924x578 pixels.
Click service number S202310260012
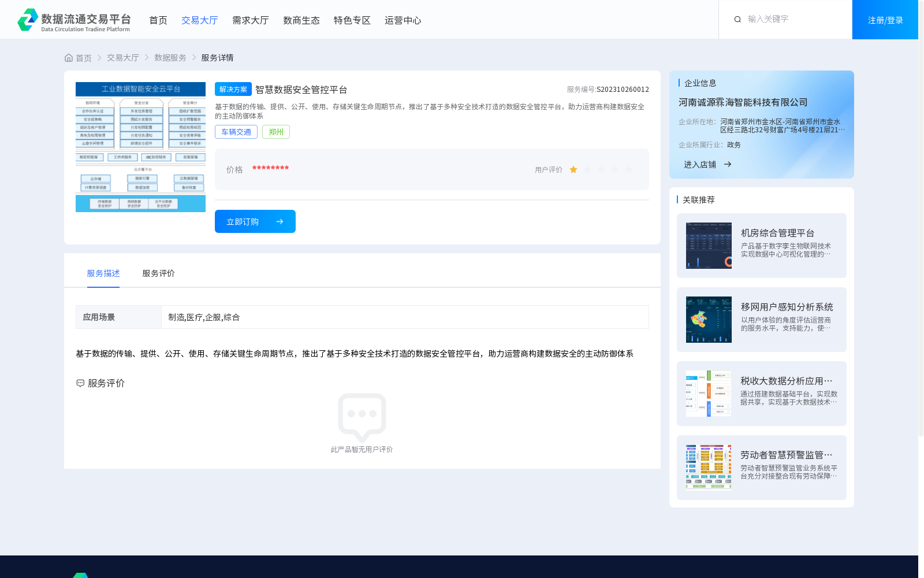[x=623, y=90]
